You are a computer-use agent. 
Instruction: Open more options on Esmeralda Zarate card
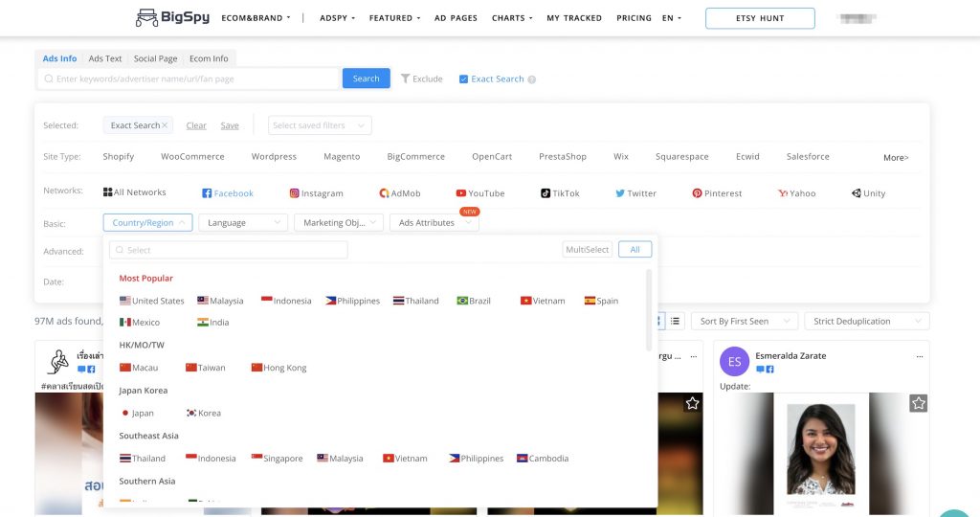click(920, 356)
